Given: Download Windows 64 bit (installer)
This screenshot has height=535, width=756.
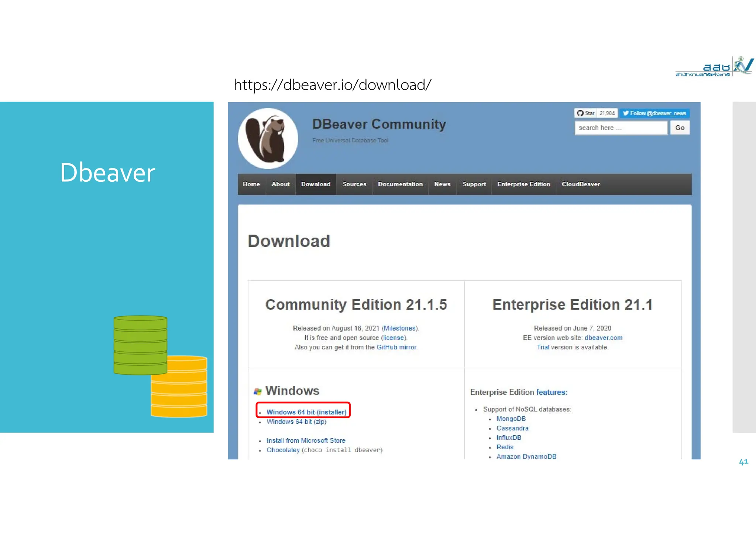Looking at the screenshot, I should click(306, 412).
